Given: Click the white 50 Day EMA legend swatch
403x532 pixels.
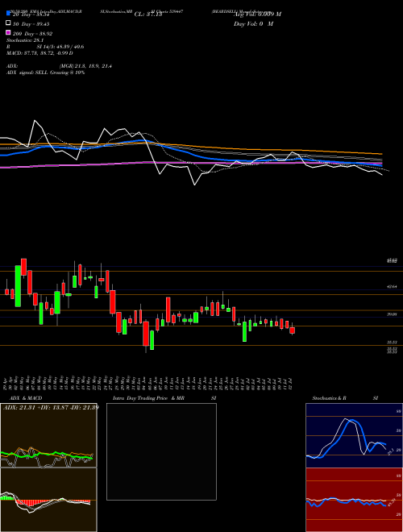Looking at the screenshot, I should coord(8,23).
